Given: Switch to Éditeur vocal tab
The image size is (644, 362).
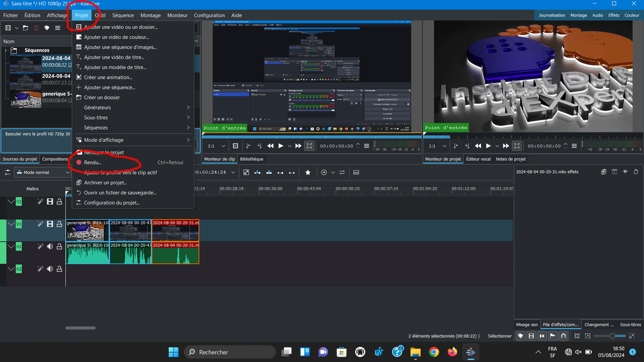Looking at the screenshot, I should (478, 159).
